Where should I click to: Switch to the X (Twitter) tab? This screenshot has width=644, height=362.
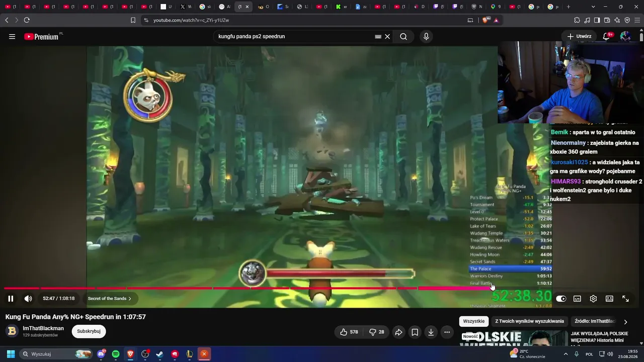[185, 7]
